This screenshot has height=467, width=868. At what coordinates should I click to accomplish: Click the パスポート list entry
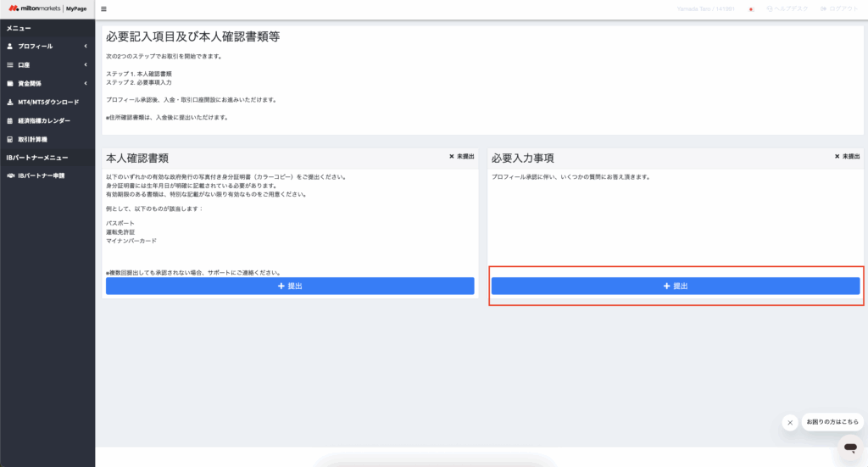(120, 223)
